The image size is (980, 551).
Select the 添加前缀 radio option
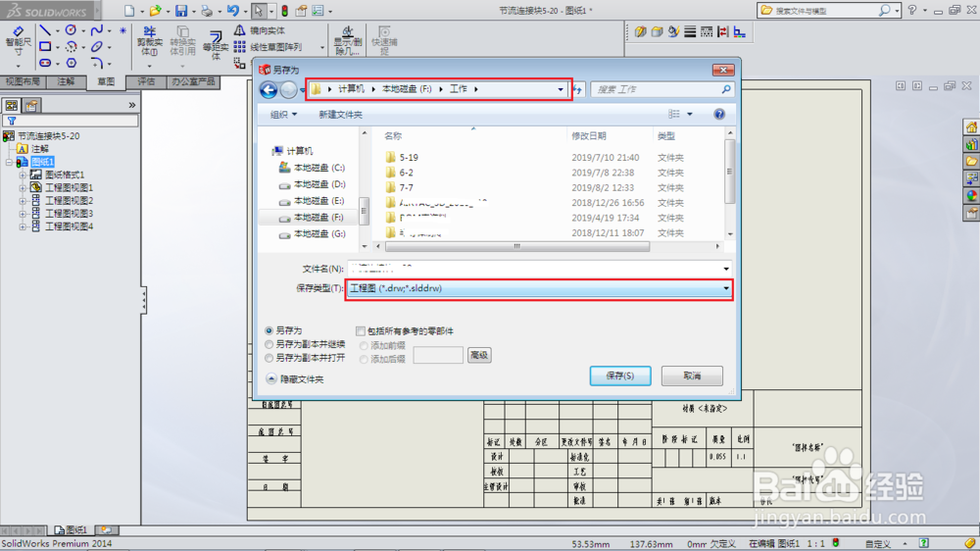click(x=364, y=345)
